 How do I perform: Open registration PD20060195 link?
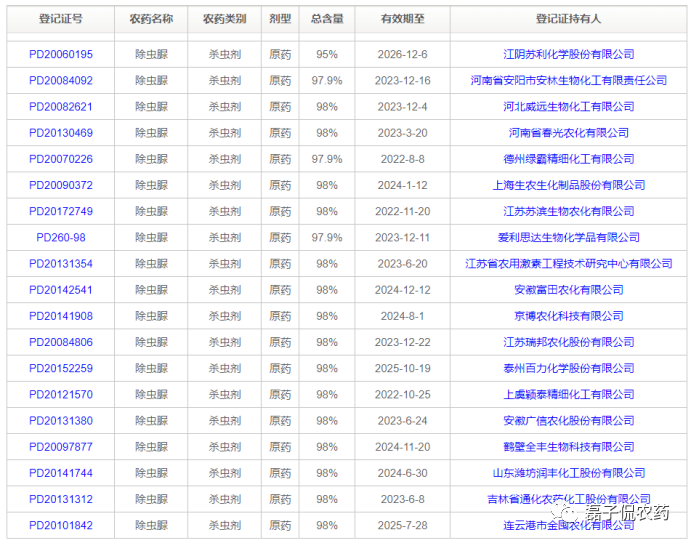click(61, 54)
